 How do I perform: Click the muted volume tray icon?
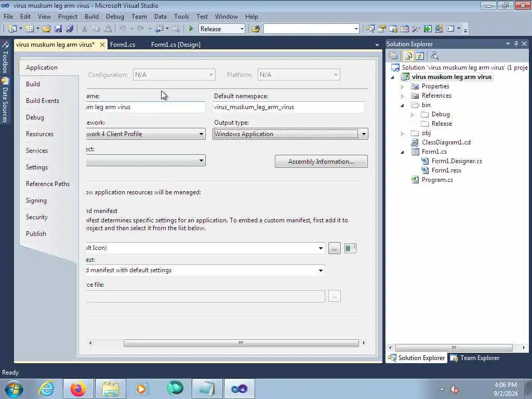455,389
